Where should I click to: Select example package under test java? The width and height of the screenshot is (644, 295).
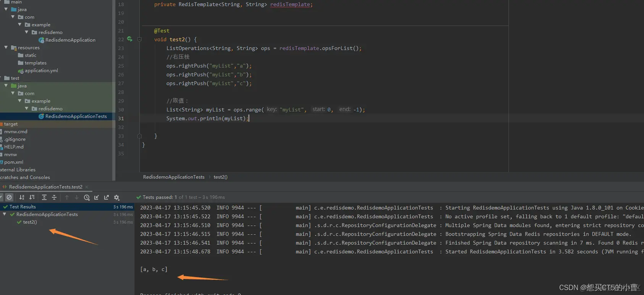[41, 101]
